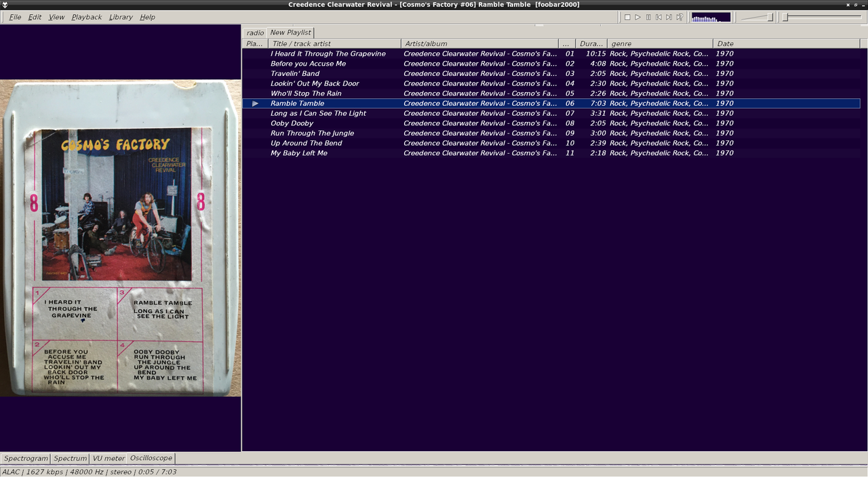The height and width of the screenshot is (477, 868).
Task: Open the File menu
Action: click(15, 17)
